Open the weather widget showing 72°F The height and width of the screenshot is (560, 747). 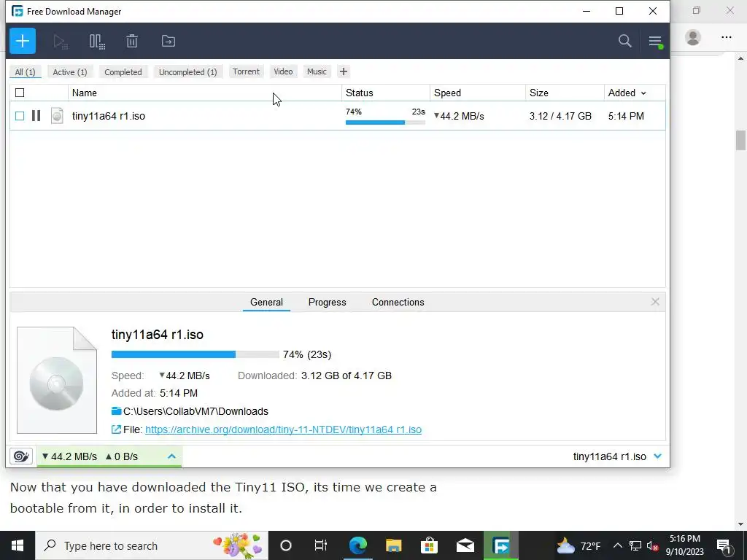(x=578, y=545)
